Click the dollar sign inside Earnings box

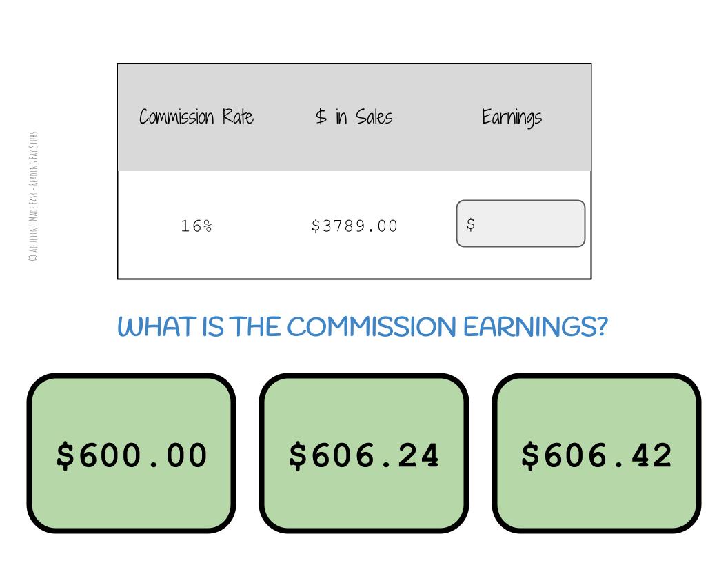(471, 224)
